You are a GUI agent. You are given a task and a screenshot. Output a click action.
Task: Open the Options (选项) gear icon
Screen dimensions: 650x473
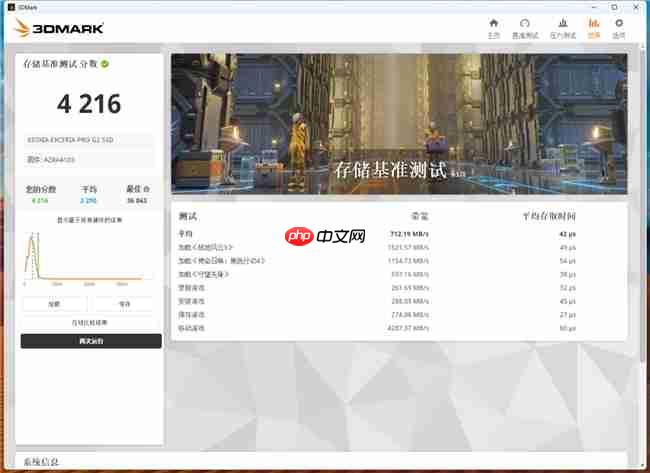pyautogui.click(x=619, y=29)
